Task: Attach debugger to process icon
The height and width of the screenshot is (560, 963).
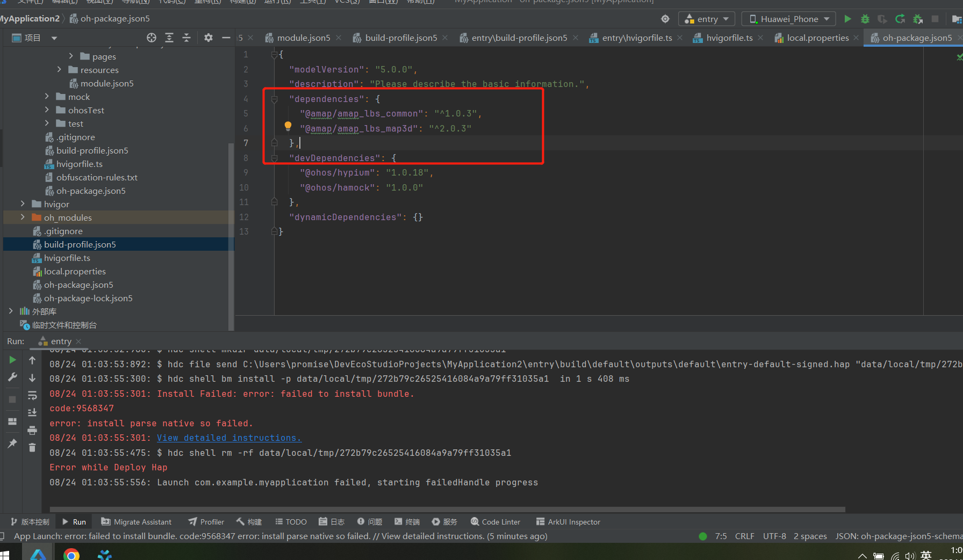Action: click(x=918, y=19)
